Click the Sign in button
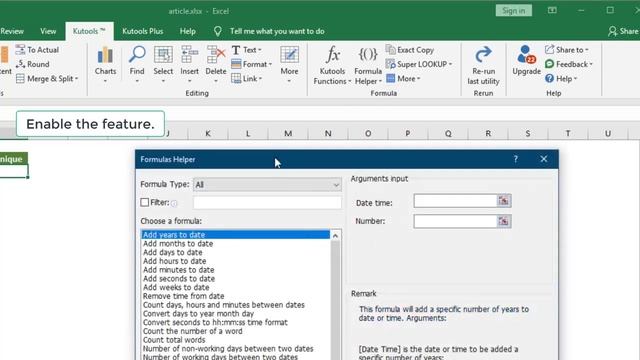This screenshot has width=640, height=360. point(513,11)
